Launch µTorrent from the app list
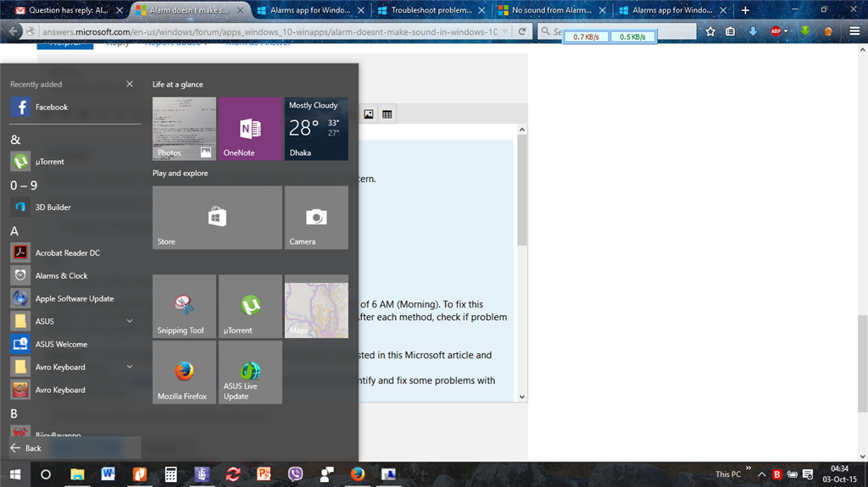 pyautogui.click(x=75, y=162)
